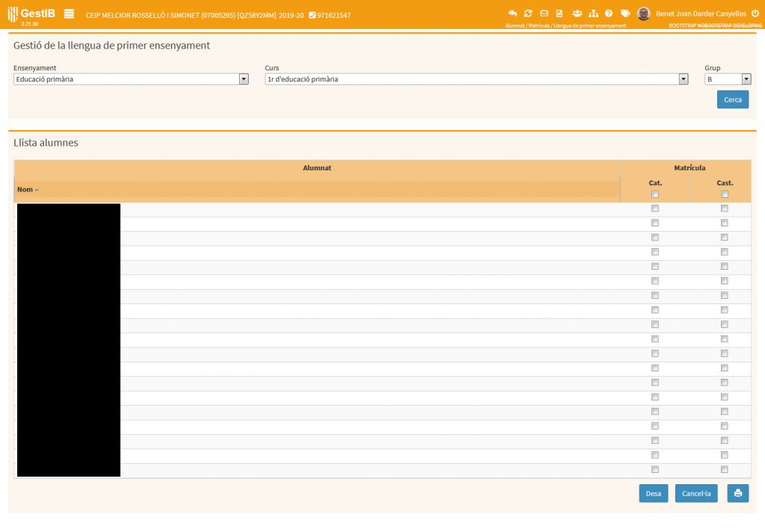This screenshot has width=765, height=532.
Task: Expand the Curs selector
Action: point(682,78)
